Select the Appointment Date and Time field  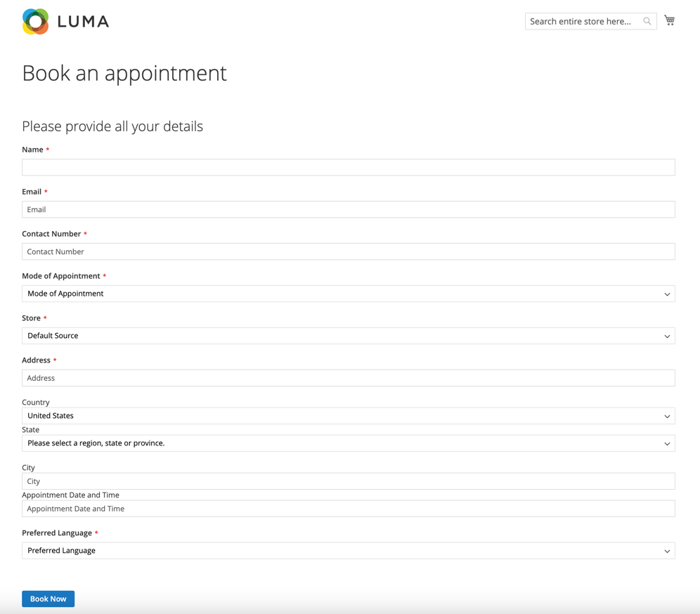pos(348,509)
